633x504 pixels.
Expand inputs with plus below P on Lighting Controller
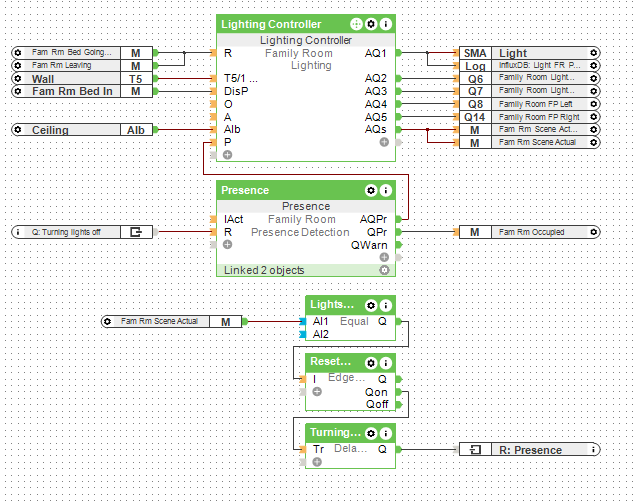[227, 156]
